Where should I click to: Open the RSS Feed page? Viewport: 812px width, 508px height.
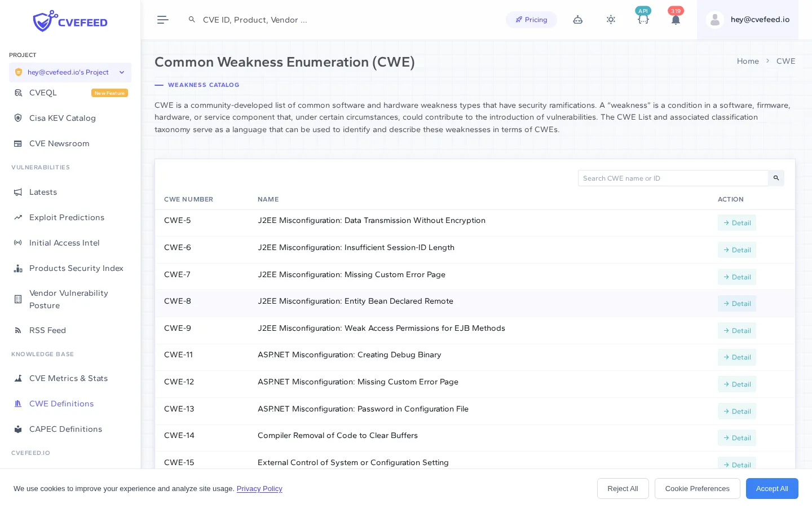coord(47,330)
